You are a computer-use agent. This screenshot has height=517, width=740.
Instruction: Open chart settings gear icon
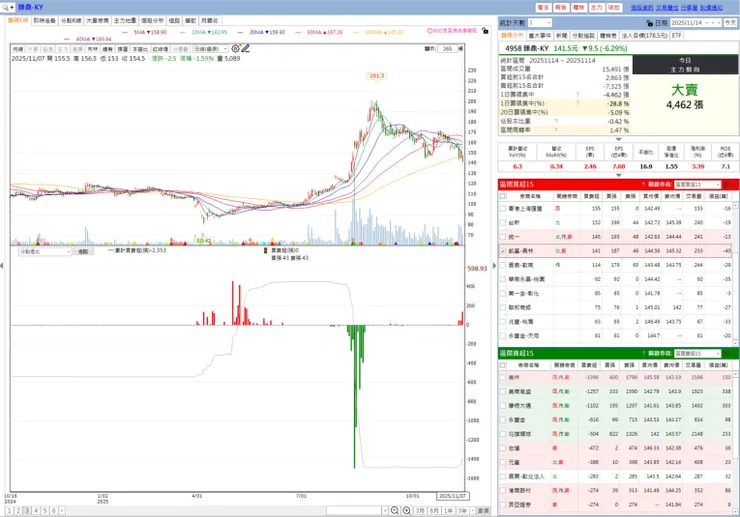click(235, 49)
